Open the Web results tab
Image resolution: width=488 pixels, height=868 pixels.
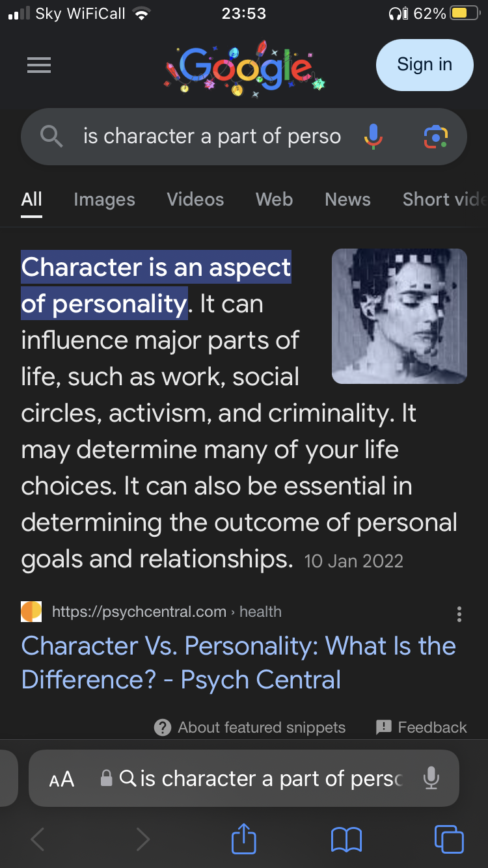click(x=274, y=199)
